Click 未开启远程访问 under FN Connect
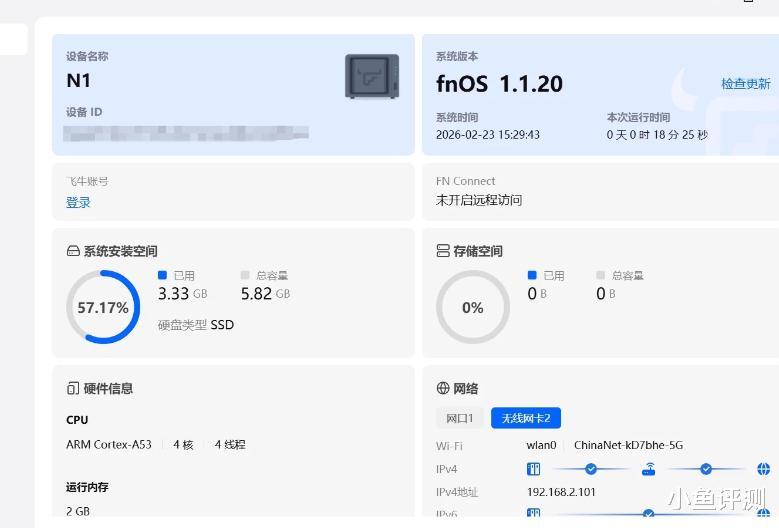The height and width of the screenshot is (528, 779). 479,200
